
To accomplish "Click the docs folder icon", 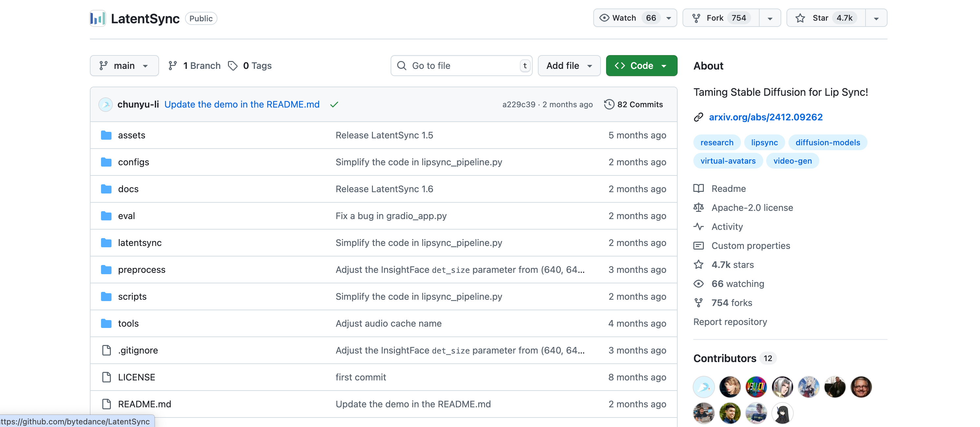I will click(x=106, y=189).
